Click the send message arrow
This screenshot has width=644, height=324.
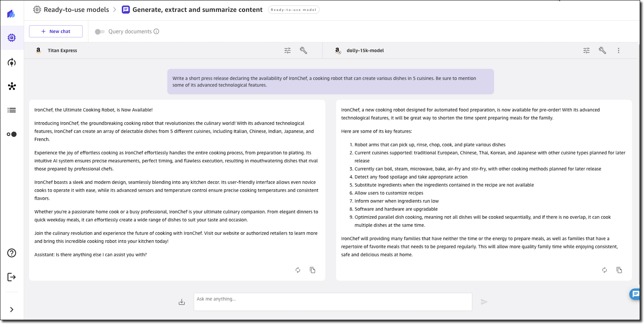click(484, 302)
